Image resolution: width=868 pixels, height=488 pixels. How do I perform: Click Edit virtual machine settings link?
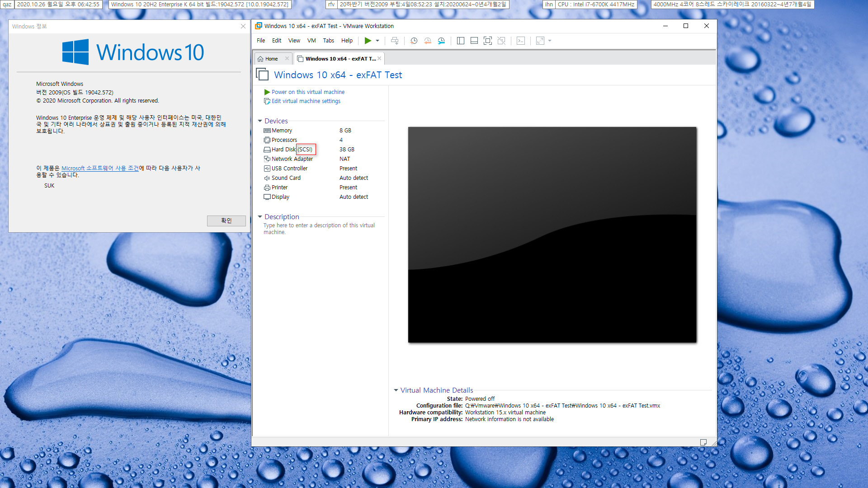coord(306,101)
